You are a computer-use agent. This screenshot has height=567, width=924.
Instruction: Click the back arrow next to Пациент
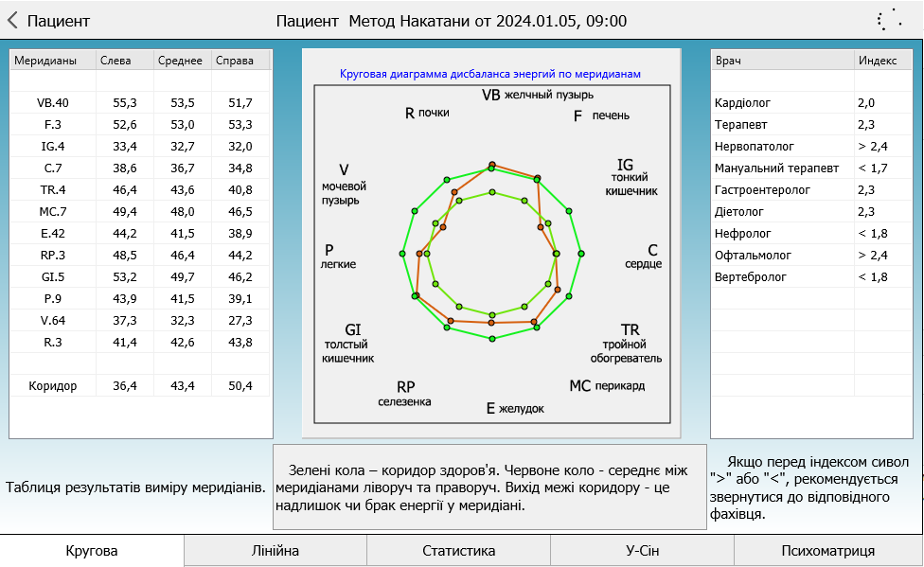point(13,20)
